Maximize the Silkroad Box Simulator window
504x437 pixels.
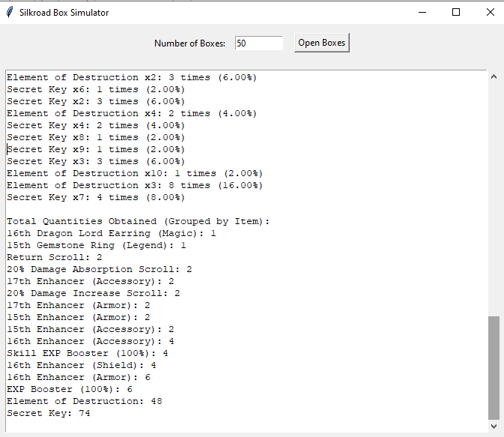[456, 12]
